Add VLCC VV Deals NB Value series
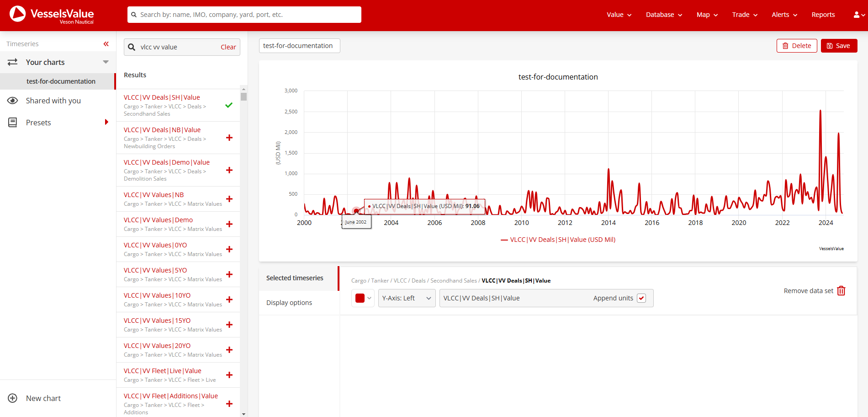The width and height of the screenshot is (868, 417). click(229, 138)
